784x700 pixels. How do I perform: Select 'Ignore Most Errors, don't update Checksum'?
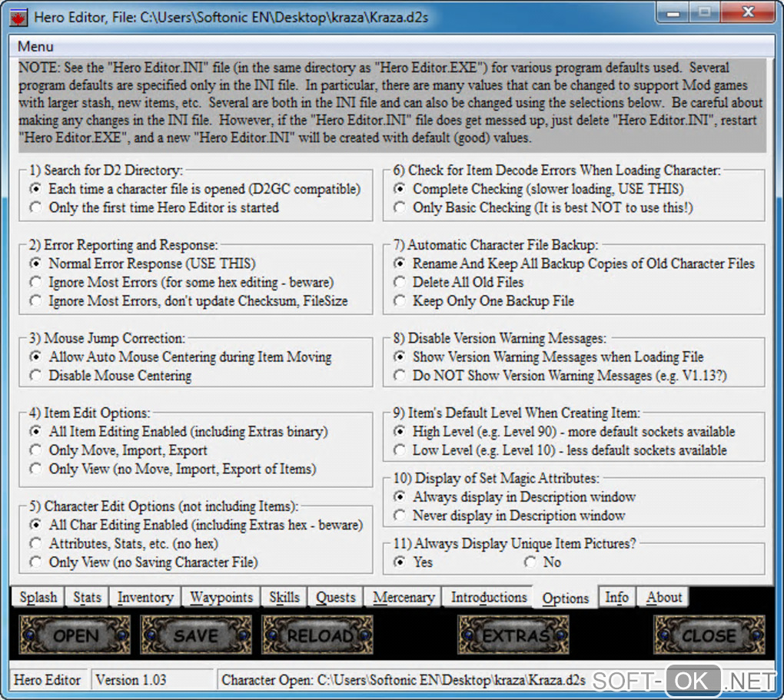pos(188,301)
